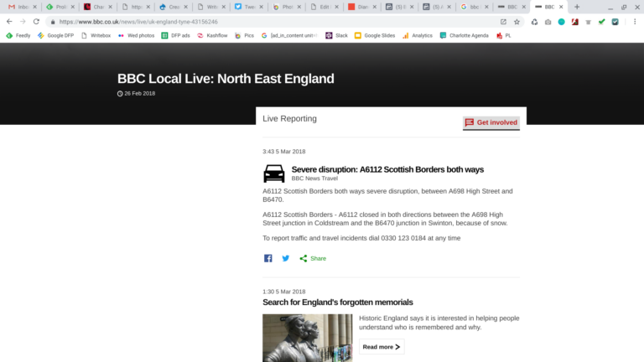Close the Gmail Inbox tab
The image size is (644, 362).
35,7
